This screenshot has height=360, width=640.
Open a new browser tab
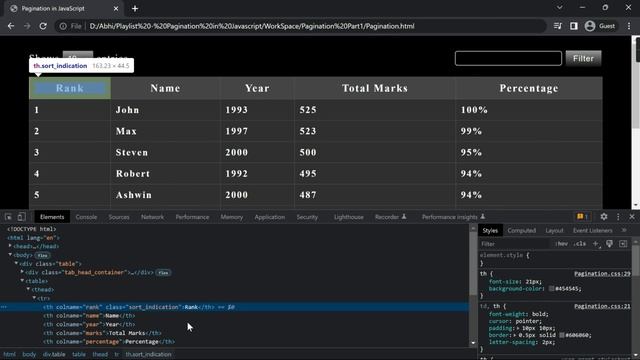135,9
